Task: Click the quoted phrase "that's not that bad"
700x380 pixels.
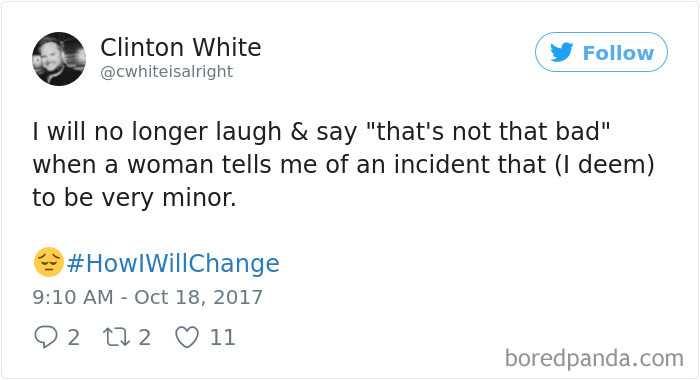Action: tap(488, 132)
